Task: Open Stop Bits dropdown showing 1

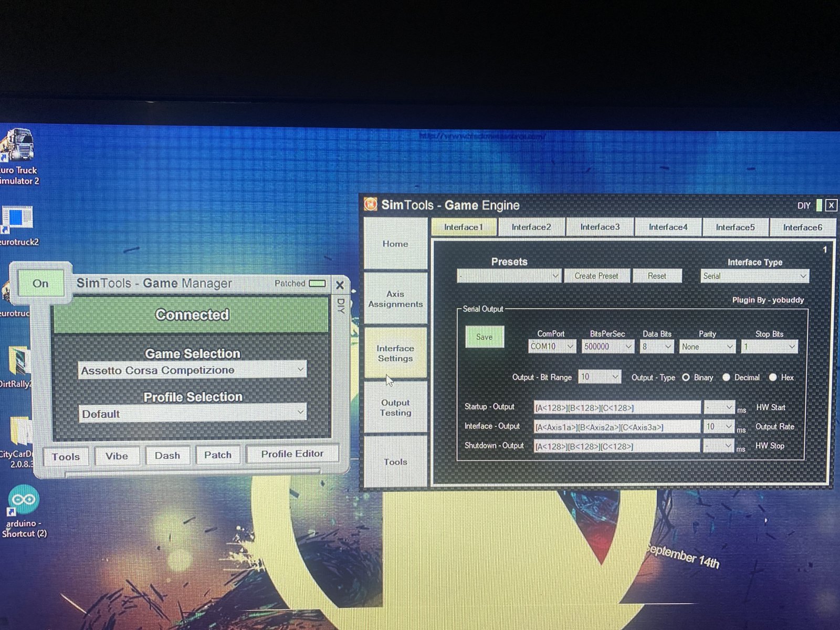Action: click(x=769, y=346)
